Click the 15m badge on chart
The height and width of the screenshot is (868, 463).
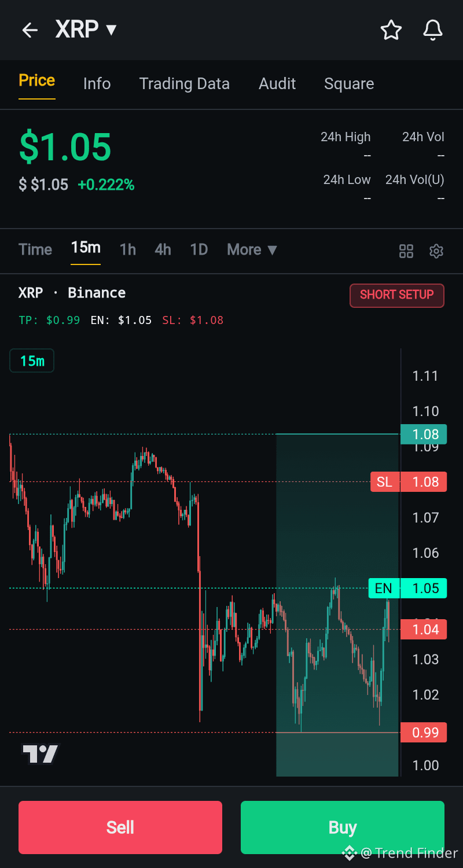click(x=32, y=361)
